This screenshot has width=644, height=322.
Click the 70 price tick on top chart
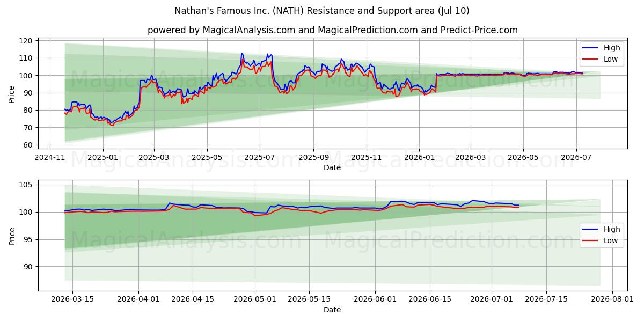point(29,128)
